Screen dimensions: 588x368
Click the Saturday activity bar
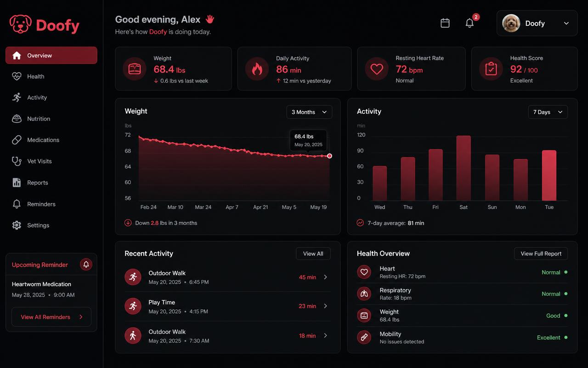464,168
